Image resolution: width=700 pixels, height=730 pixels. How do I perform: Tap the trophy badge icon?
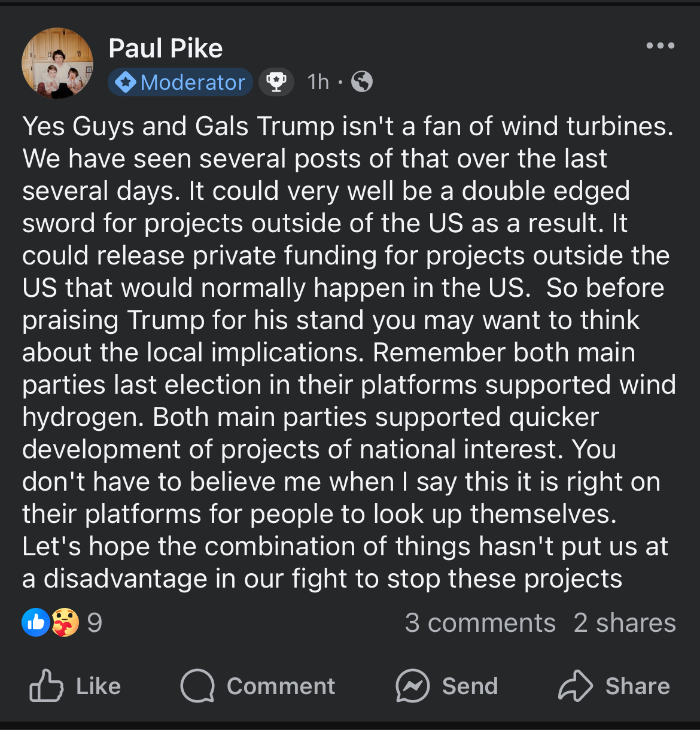pos(276,82)
